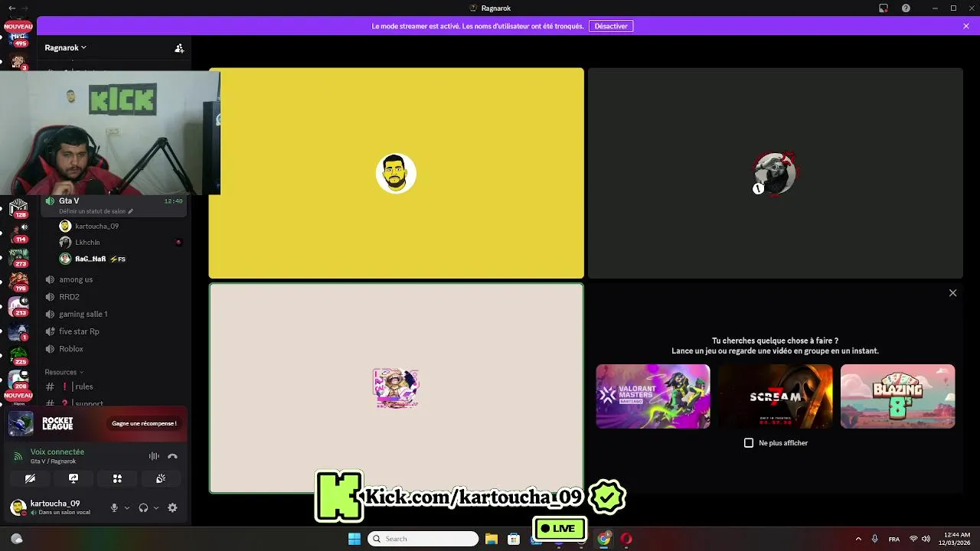980x551 pixels.
Task: Open the soundboard button
Action: pyautogui.click(x=161, y=478)
